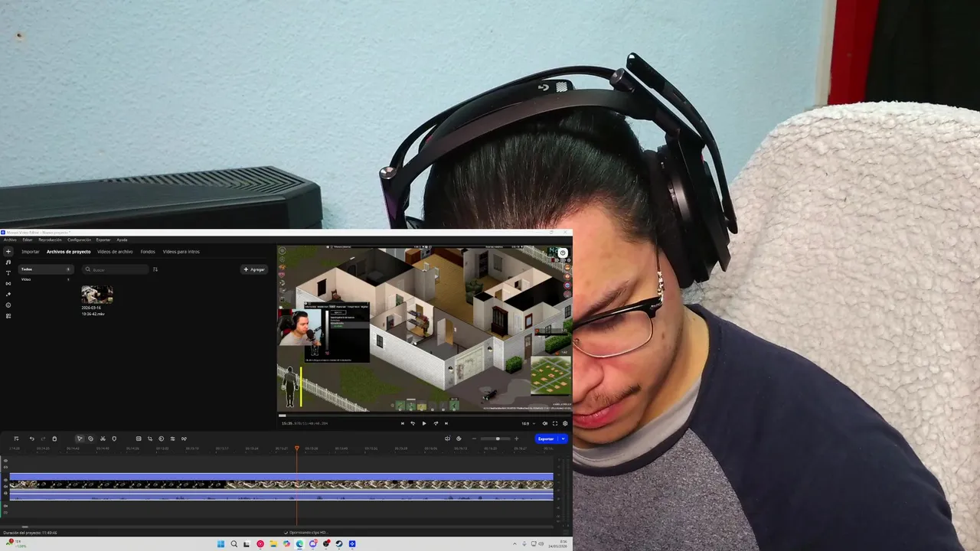Toggle preview volume speaker icon
Screen dimensions: 980x551
point(545,423)
